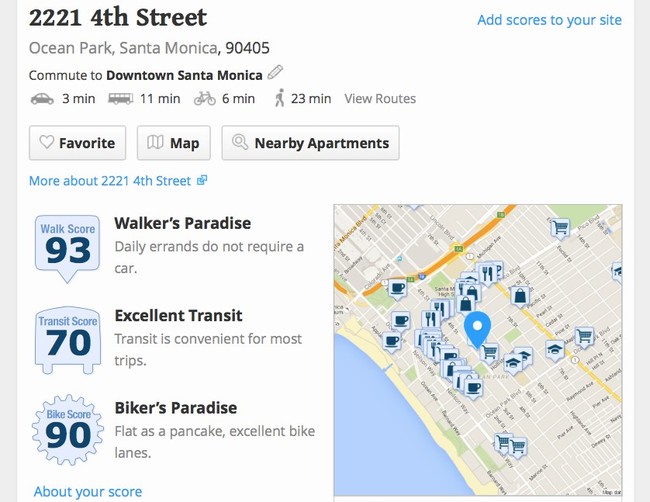Select the car commute icon

coord(42,99)
